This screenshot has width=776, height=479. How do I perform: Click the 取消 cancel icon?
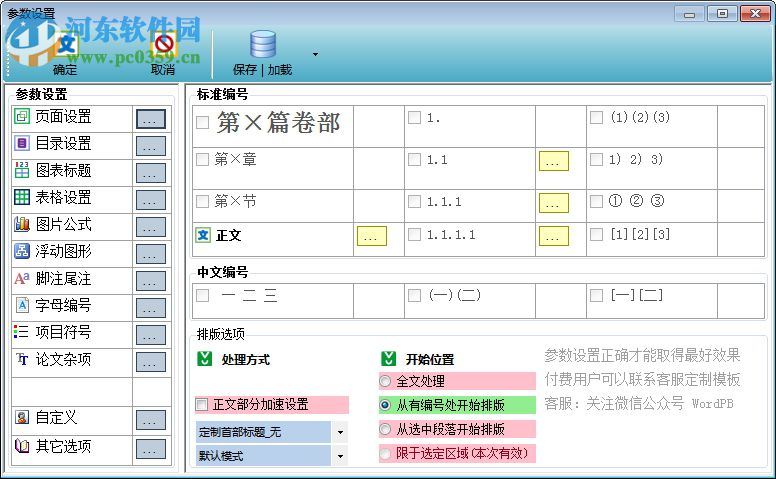(164, 45)
